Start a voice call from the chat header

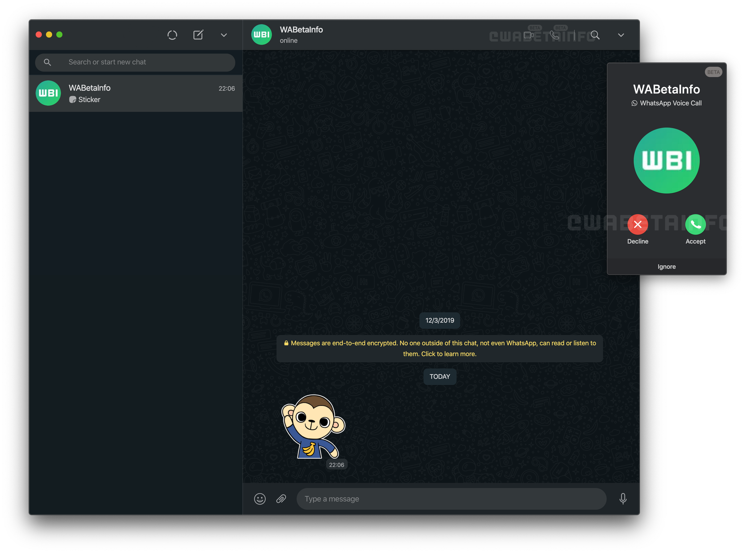(554, 35)
